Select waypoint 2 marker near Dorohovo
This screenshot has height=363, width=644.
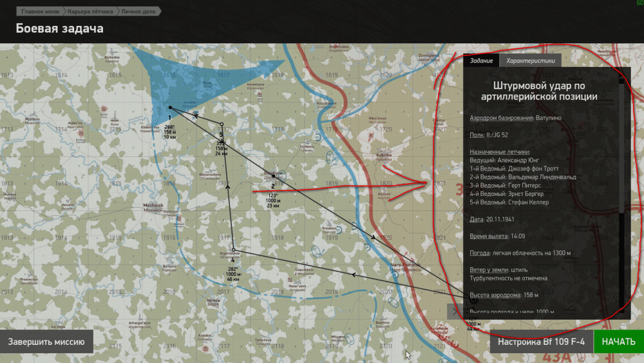pos(274,176)
